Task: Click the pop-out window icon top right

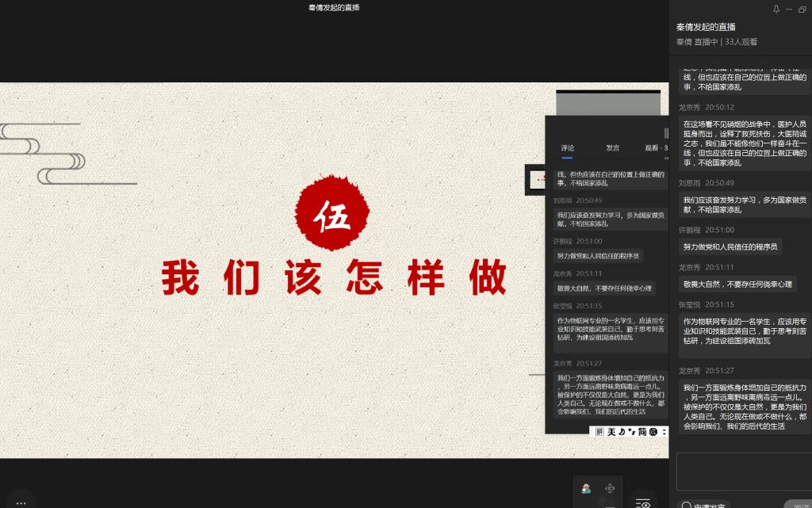Action: pos(802,9)
